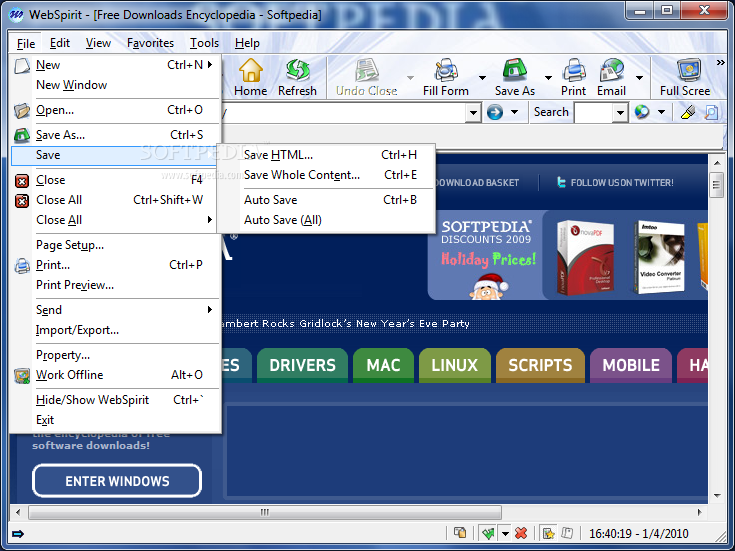This screenshot has height=551, width=735.
Task: Choose Hide/Show WebSpirit menu entry
Action: pyautogui.click(x=115, y=400)
